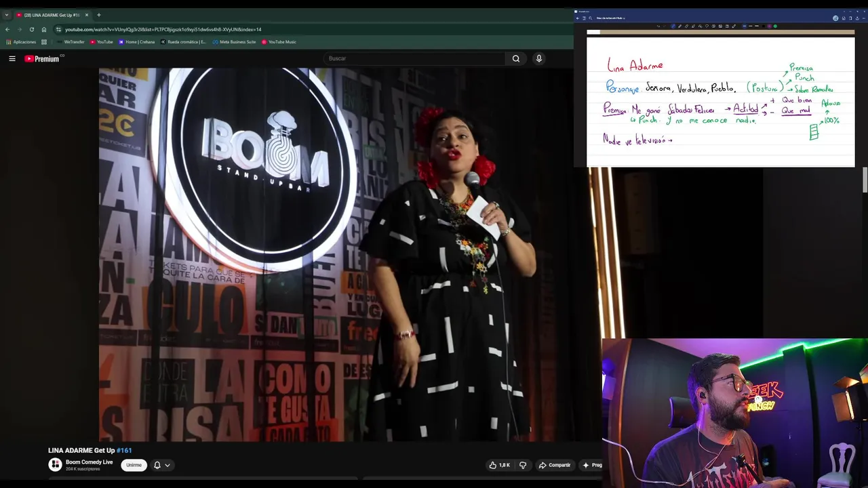Viewport: 868px width, 488px height.
Task: Select the second pen tool in notes toolbar
Action: click(679, 26)
